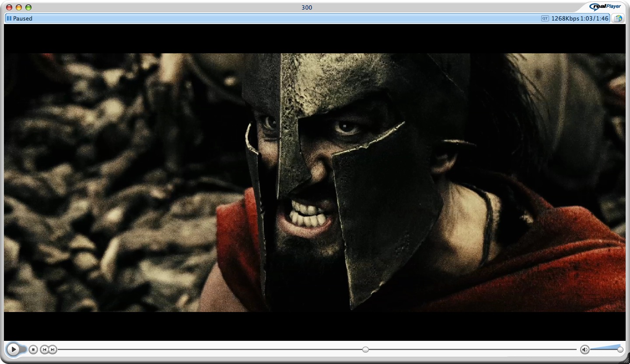Screen dimensions: 630x364
Task: Click the seek bar position knob
Action: click(365, 350)
